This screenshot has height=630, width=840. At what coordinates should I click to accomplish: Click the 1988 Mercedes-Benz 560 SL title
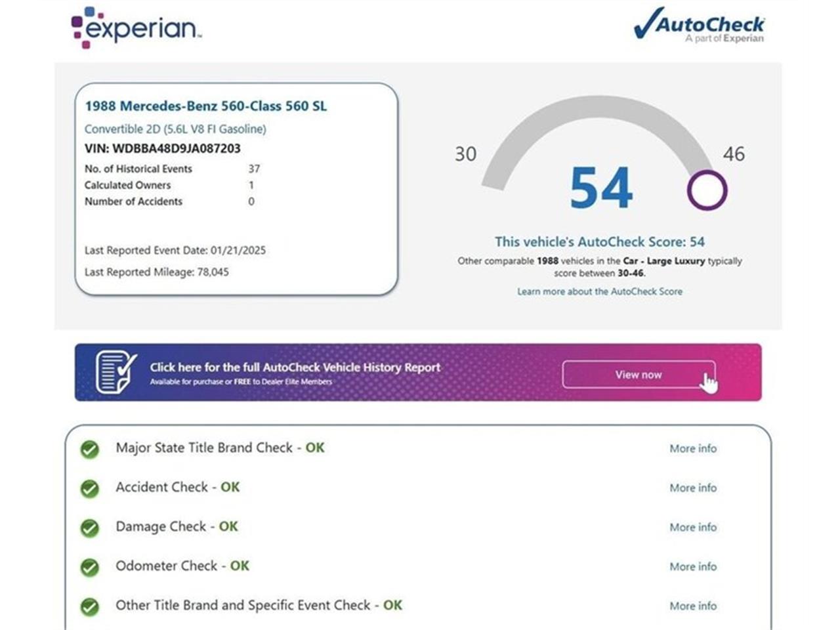click(205, 106)
